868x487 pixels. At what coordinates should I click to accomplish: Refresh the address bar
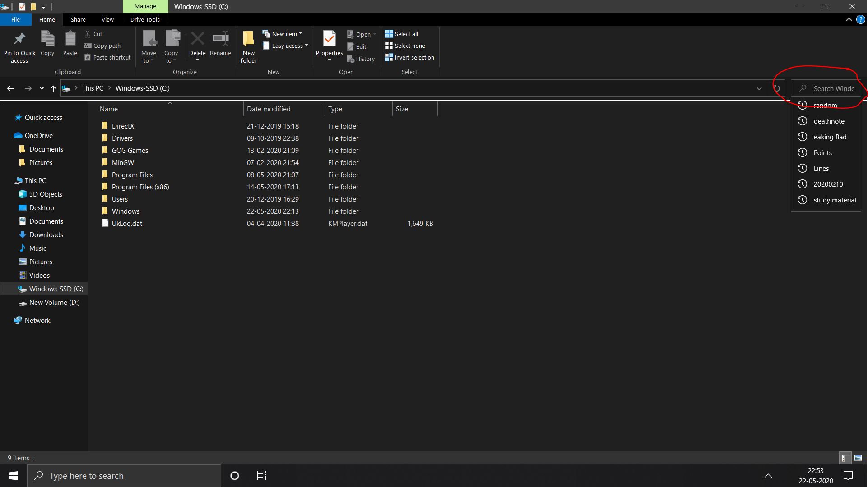(x=777, y=88)
